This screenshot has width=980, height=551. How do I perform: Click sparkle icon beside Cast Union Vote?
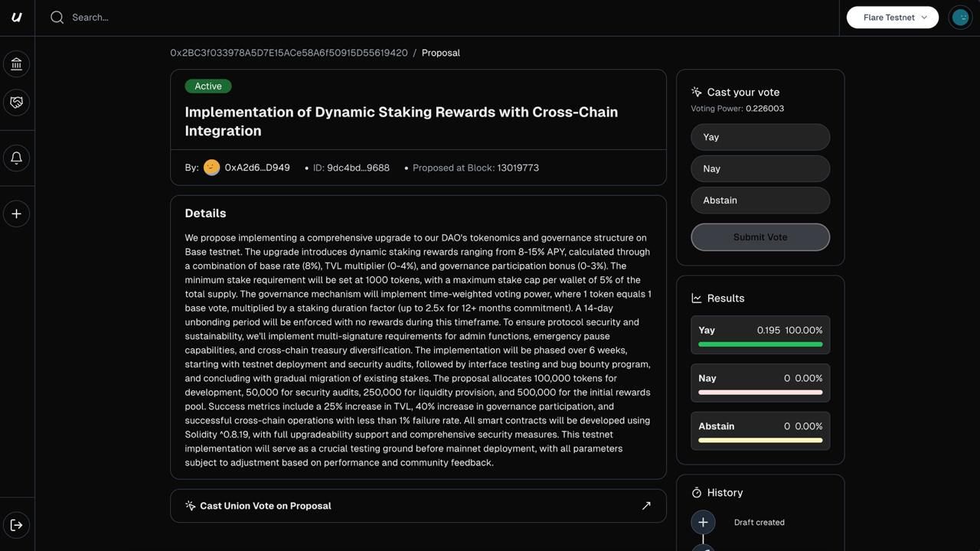click(191, 506)
